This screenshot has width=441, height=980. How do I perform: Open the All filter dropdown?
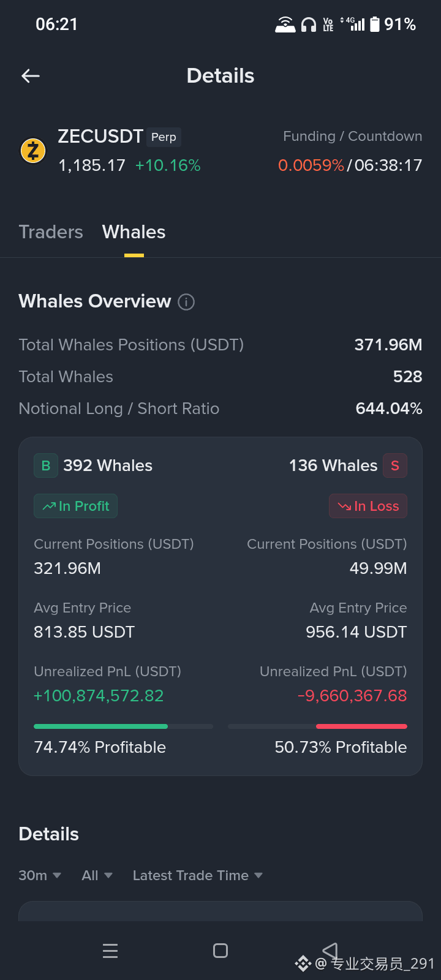(97, 875)
